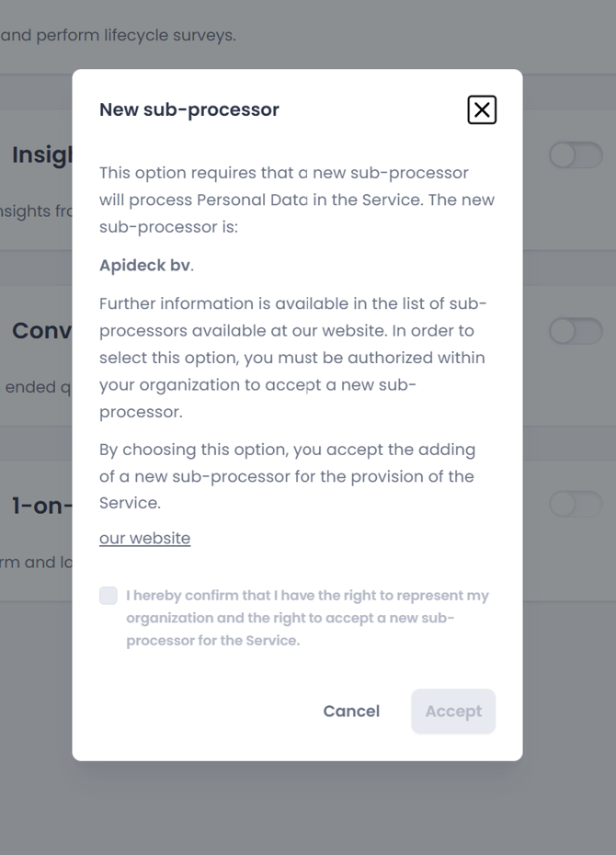The width and height of the screenshot is (616, 855).
Task: Click the cut-off description under the Conversations heading
Action: 37,387
